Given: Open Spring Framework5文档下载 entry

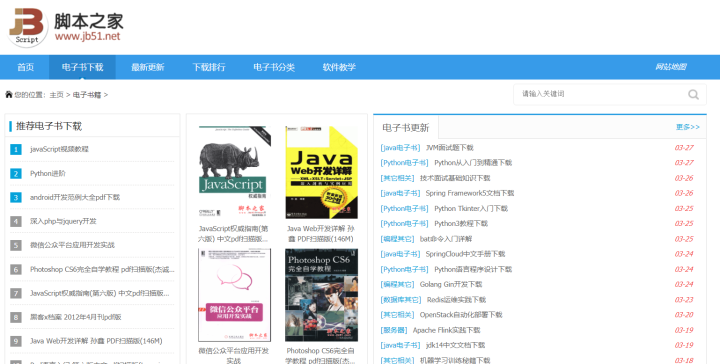Looking at the screenshot, I should coord(470,193).
